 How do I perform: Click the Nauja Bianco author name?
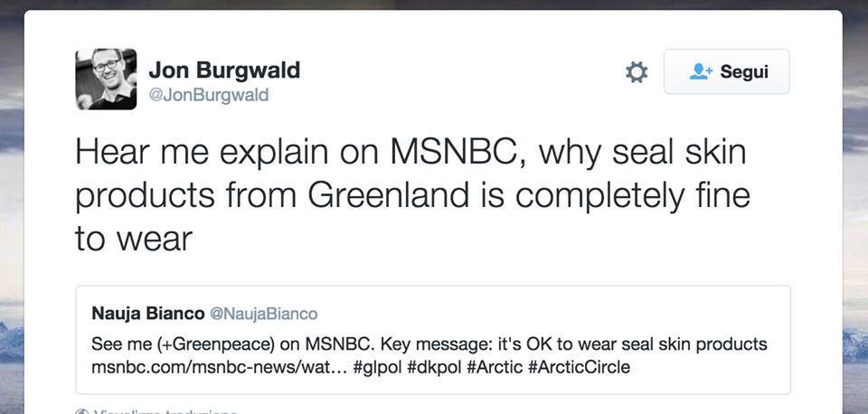tap(147, 314)
